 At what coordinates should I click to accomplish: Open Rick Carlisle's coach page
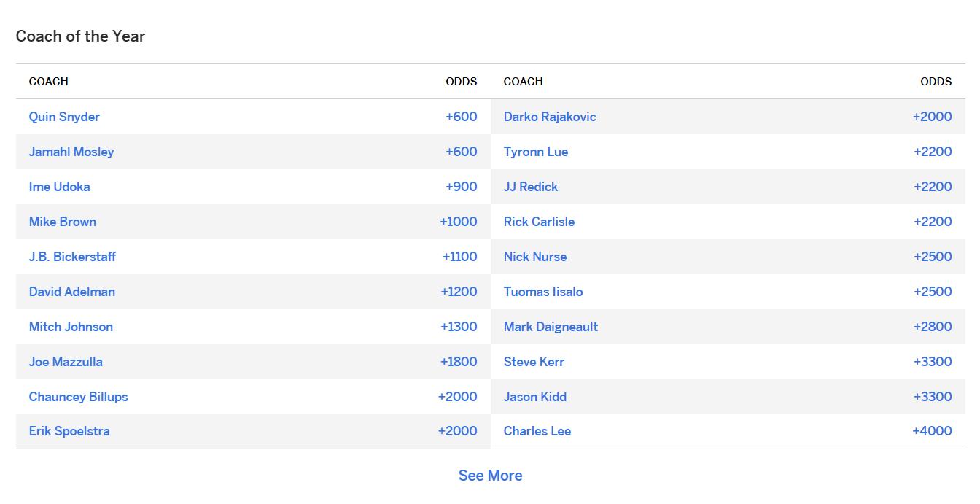539,222
